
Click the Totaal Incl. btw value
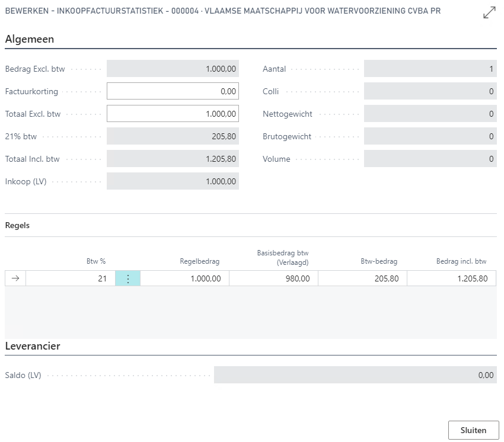[173, 159]
